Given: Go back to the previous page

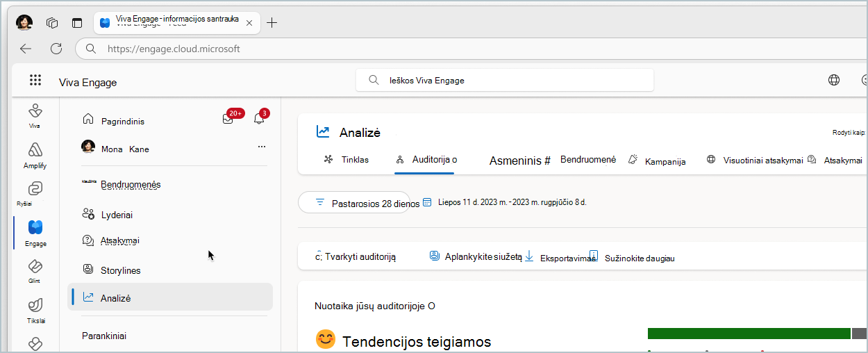Looking at the screenshot, I should point(26,49).
